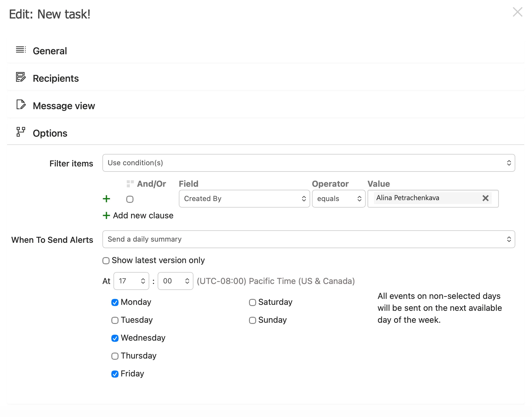
Task: Enable Show latest version only
Action: pos(106,261)
